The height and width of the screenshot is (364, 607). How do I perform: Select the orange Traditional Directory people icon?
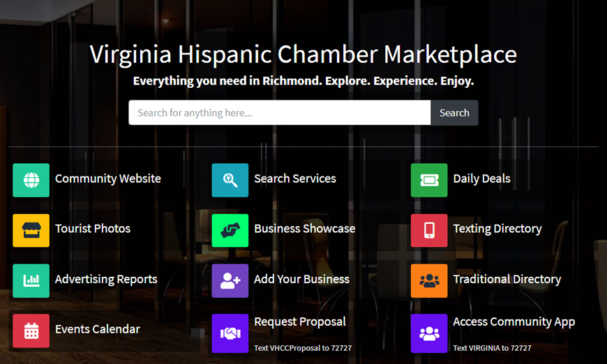pyautogui.click(x=429, y=281)
